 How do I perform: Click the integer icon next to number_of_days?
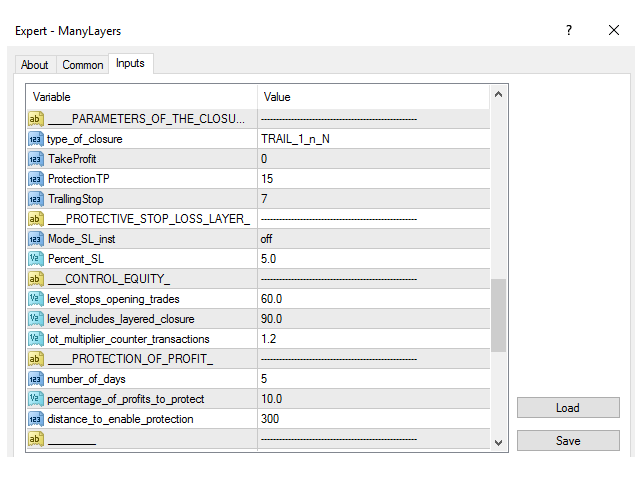coord(36,379)
